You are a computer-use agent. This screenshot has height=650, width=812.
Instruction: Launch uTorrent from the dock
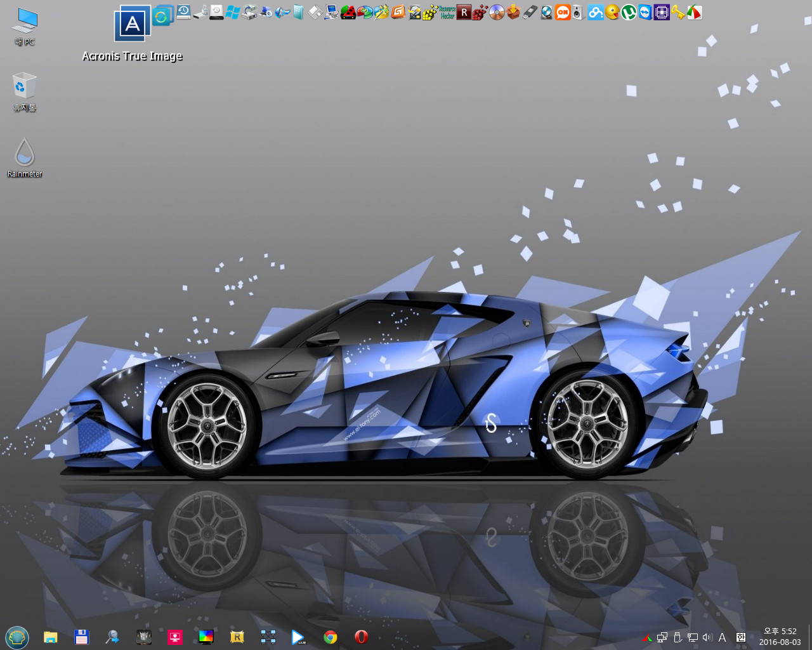click(629, 12)
